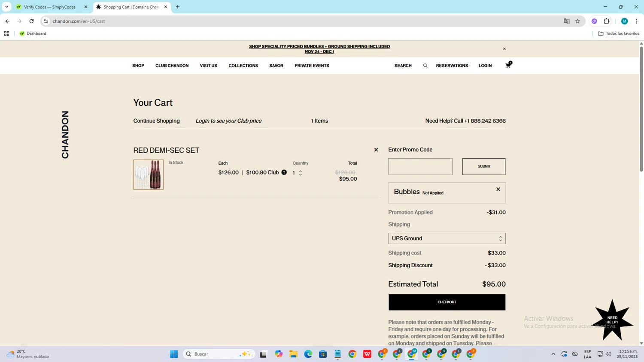644x362 pixels.
Task: Remove Red Demi-Sec Set from cart
Action: [376, 150]
